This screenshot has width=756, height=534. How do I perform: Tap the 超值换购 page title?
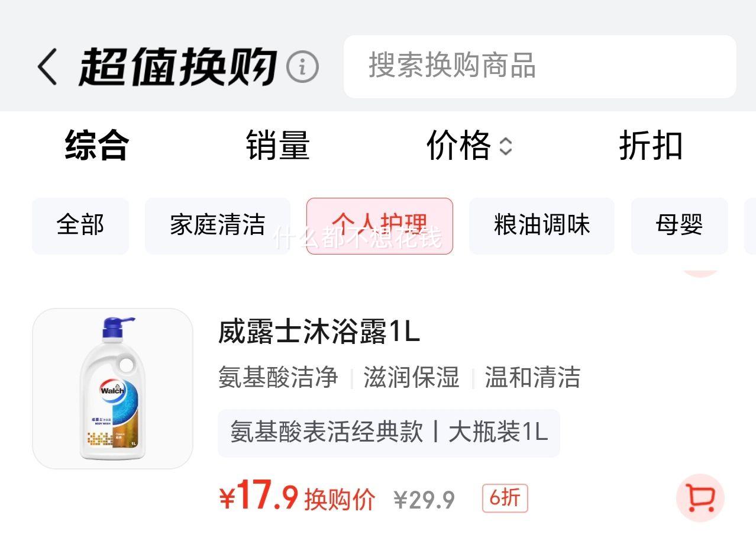point(178,67)
